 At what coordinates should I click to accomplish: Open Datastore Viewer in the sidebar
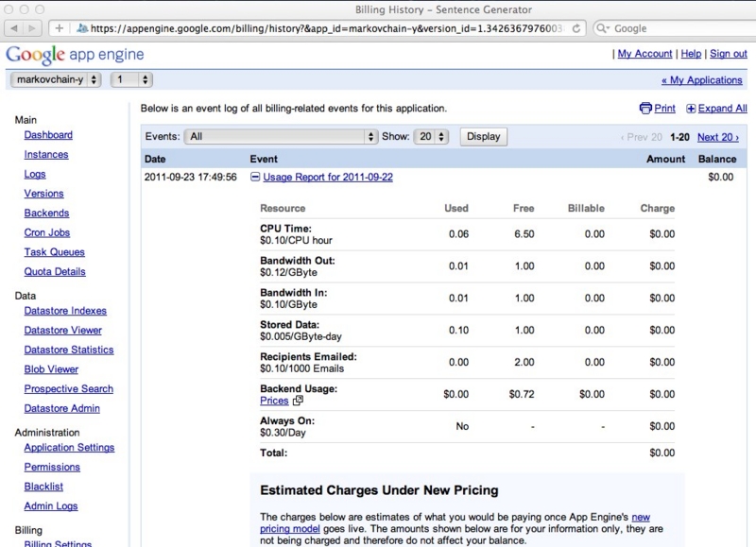tap(62, 330)
